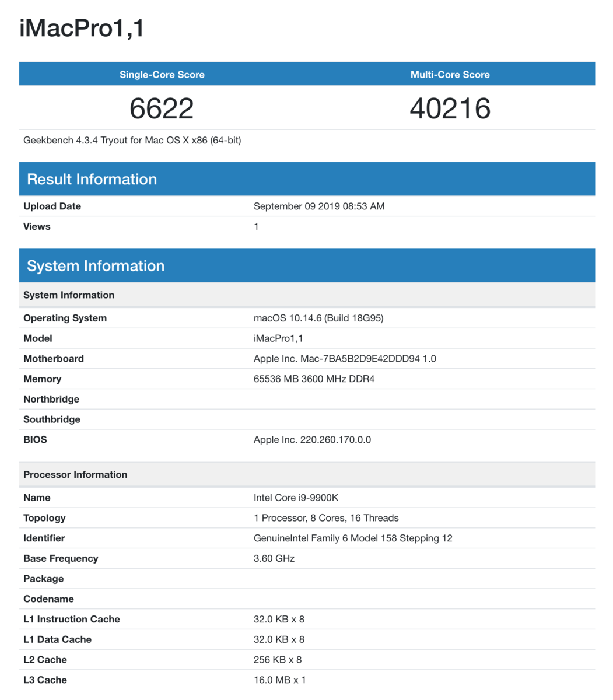This screenshot has height=700, width=613.
Task: Click the Base Frequency label
Action: 61,558
